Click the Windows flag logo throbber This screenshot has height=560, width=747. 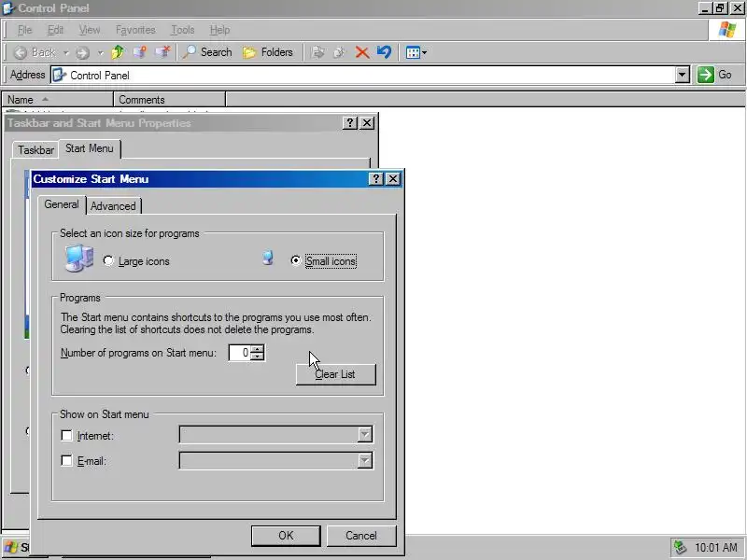click(726, 30)
